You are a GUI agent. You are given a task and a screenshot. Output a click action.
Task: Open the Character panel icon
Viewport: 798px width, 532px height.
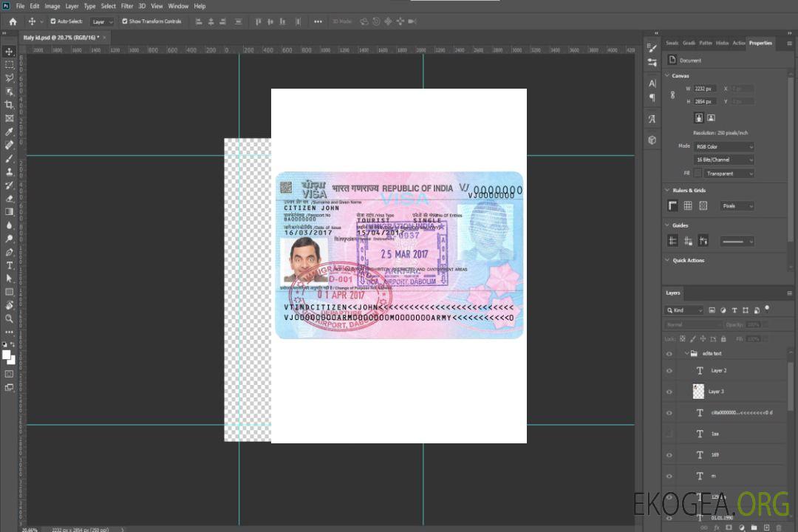[652, 83]
